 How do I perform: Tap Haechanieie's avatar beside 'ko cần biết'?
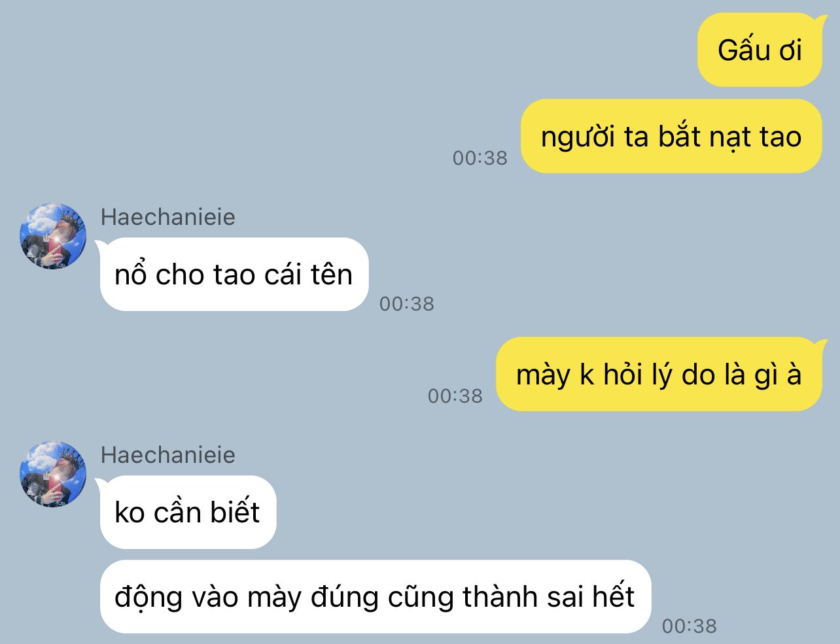point(53,474)
